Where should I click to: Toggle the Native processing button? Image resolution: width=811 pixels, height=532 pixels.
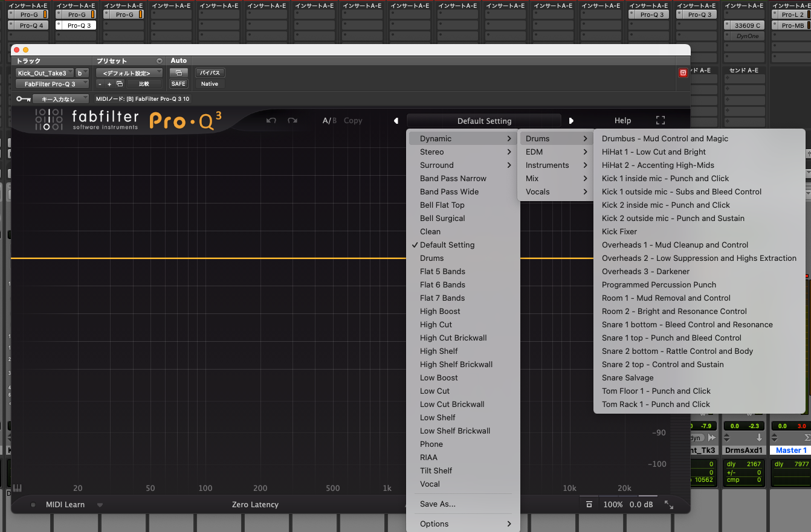[x=210, y=84]
